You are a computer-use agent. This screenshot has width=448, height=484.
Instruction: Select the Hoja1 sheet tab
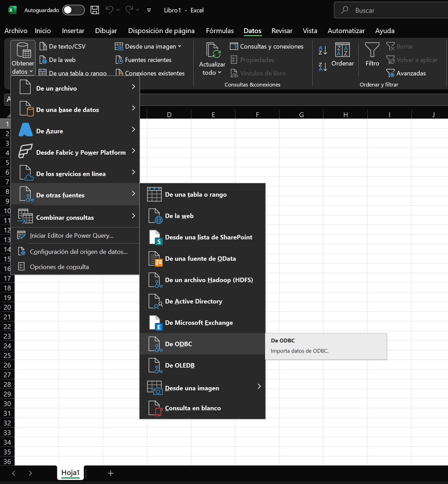point(70,473)
